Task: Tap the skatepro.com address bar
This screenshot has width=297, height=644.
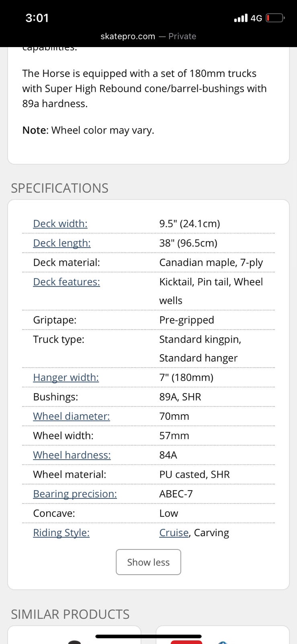Action: tap(148, 36)
